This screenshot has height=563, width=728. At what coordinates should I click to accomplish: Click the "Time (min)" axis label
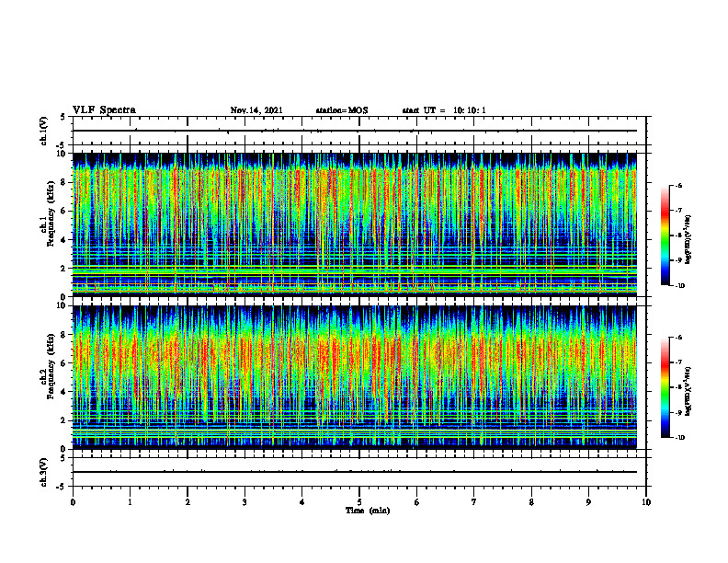point(368,511)
